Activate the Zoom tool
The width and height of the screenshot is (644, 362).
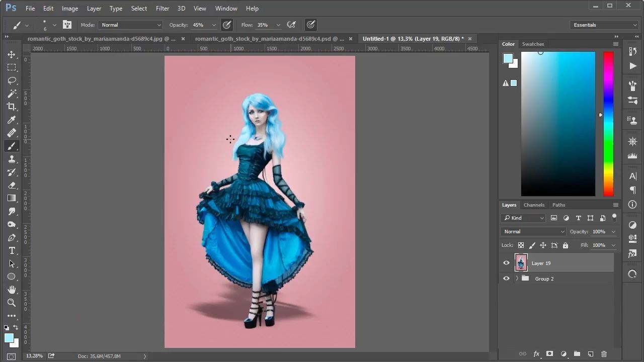pyautogui.click(x=12, y=303)
